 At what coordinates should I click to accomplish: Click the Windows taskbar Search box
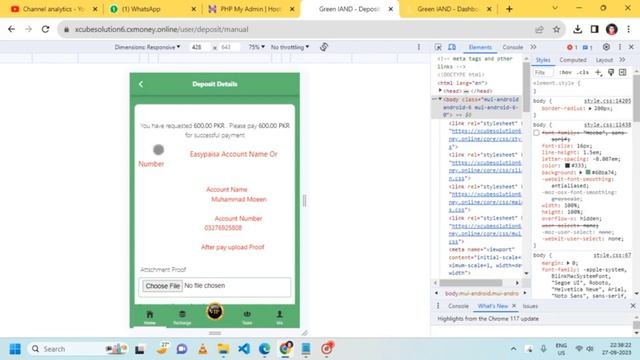(x=78, y=349)
